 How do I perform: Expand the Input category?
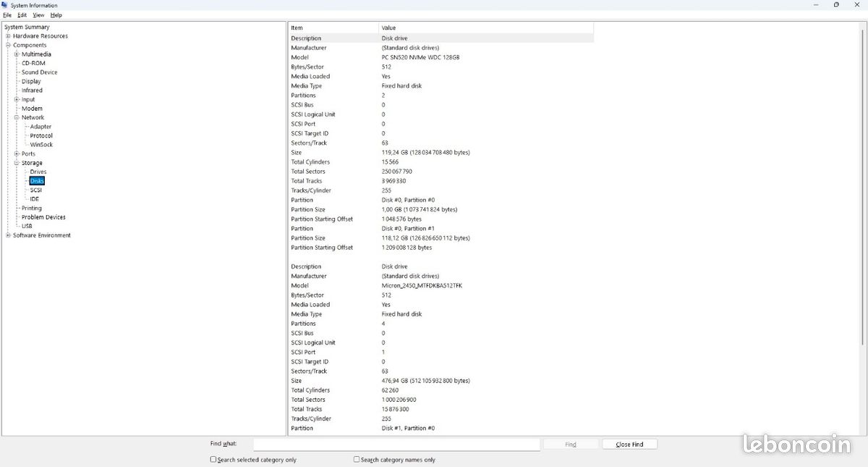[17, 99]
